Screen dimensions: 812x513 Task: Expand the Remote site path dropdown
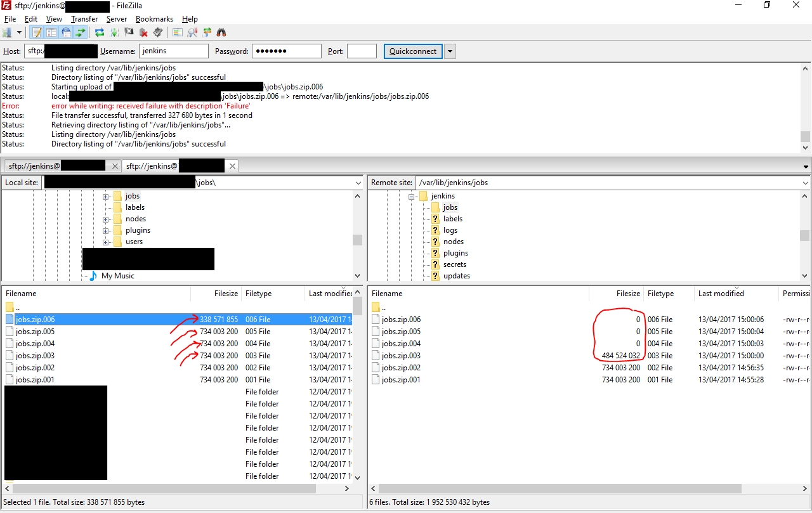tap(805, 183)
